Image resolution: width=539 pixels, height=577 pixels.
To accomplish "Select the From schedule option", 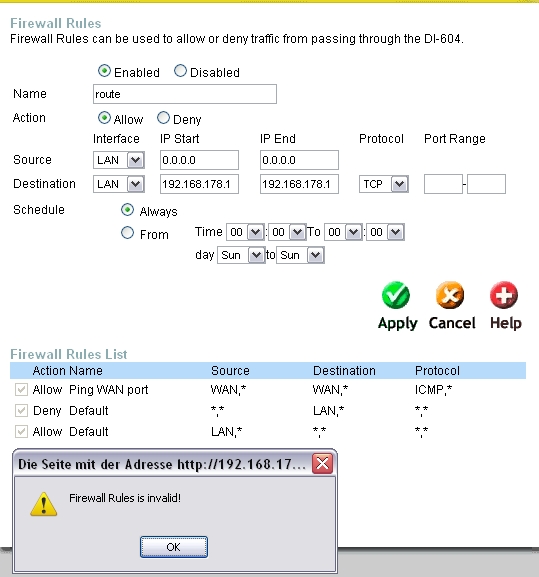I will coord(127,233).
